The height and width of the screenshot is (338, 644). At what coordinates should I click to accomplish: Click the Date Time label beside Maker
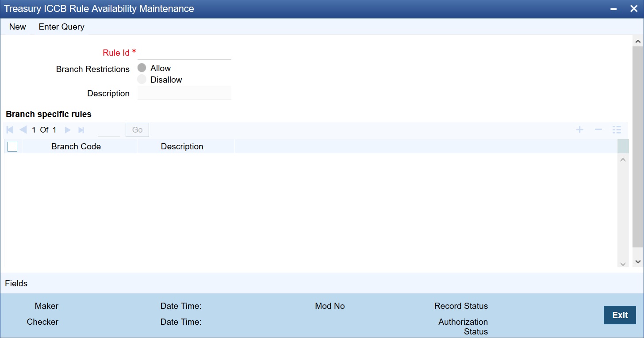[x=181, y=306]
